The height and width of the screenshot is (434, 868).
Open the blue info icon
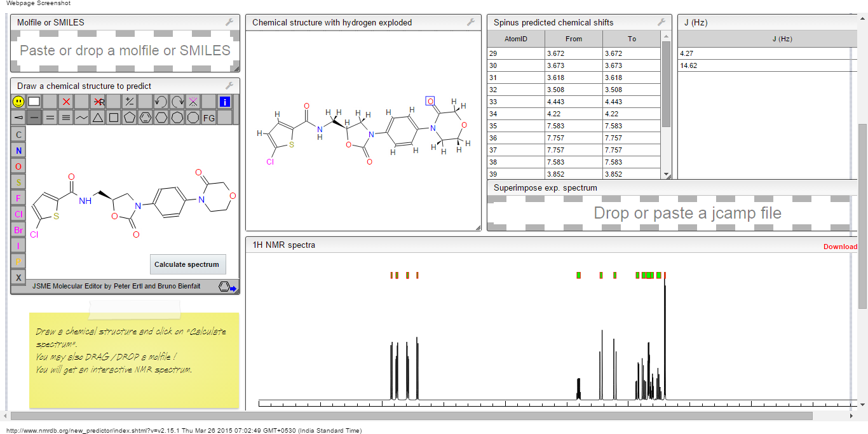(225, 102)
